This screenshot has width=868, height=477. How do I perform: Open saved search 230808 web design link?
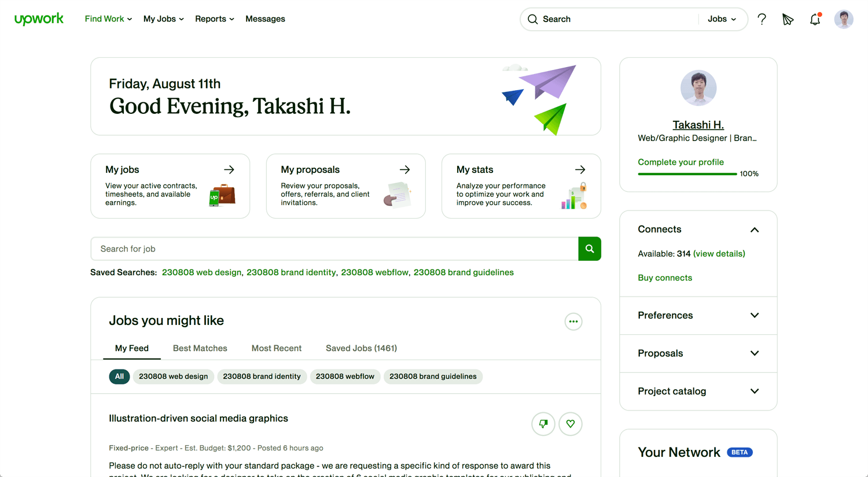coord(201,272)
